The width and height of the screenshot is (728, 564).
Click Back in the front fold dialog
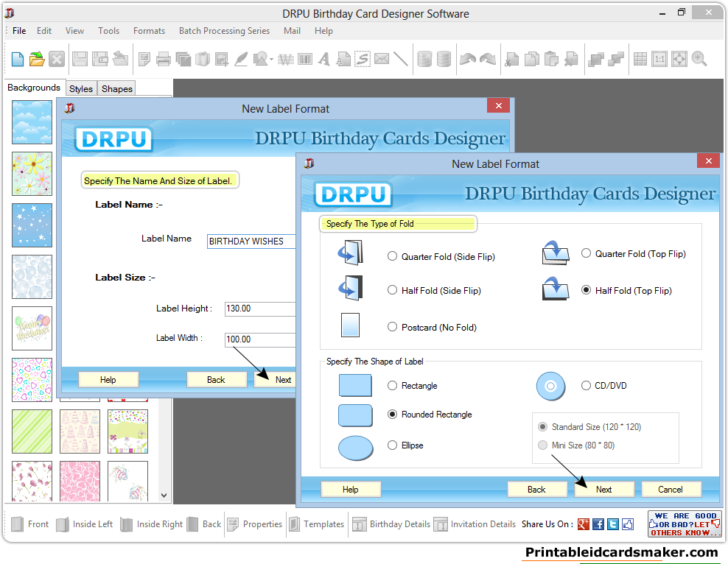[536, 490]
